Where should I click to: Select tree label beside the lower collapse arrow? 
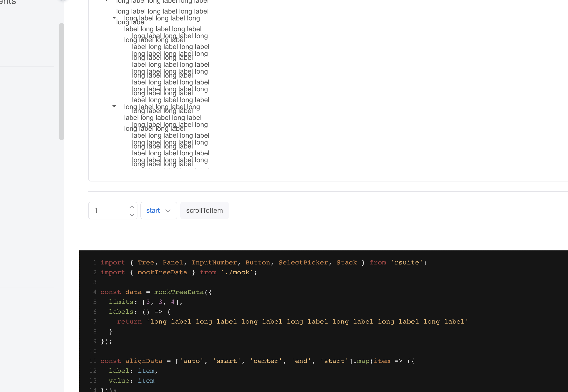[x=162, y=107]
